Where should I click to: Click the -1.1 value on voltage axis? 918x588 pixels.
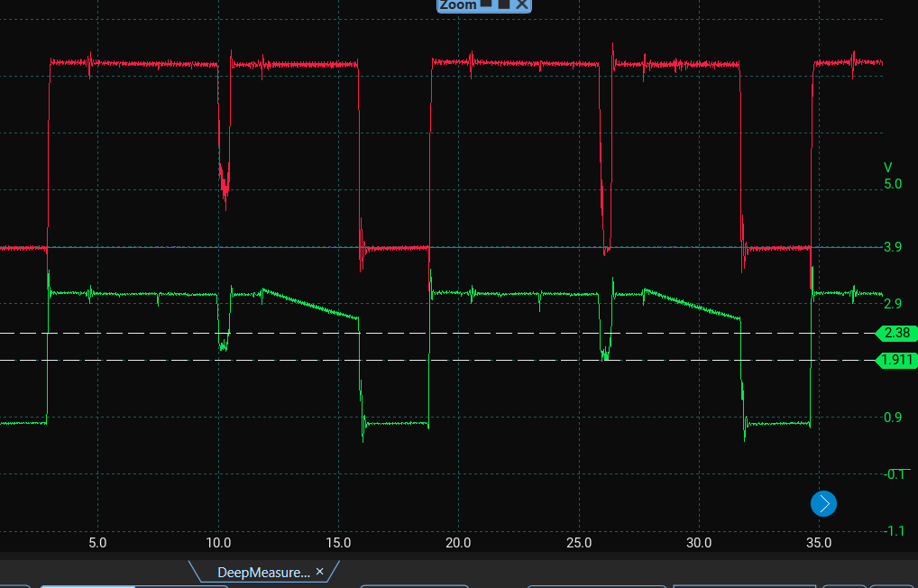coord(894,530)
